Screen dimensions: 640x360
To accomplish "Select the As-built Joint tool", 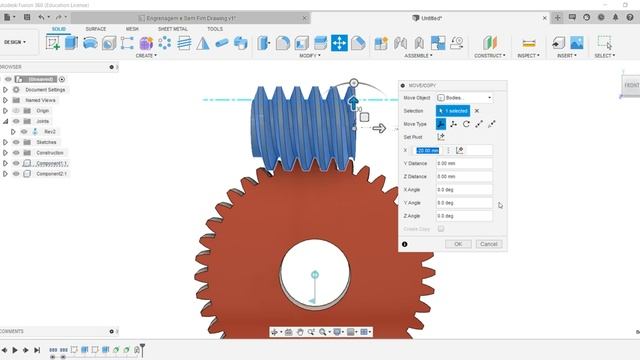I will (x=419, y=43).
